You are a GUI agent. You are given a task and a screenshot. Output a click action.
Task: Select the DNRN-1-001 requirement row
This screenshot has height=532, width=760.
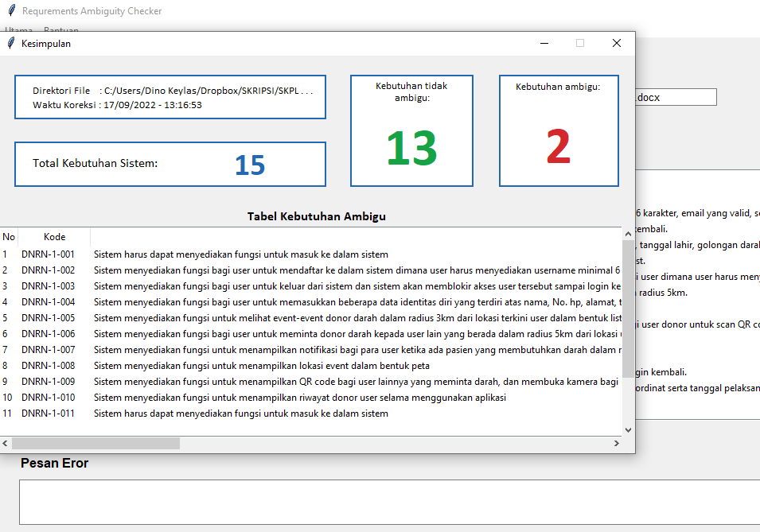239,254
